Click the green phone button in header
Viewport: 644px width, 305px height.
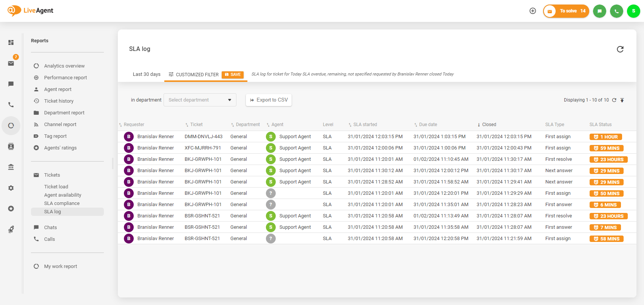click(616, 11)
